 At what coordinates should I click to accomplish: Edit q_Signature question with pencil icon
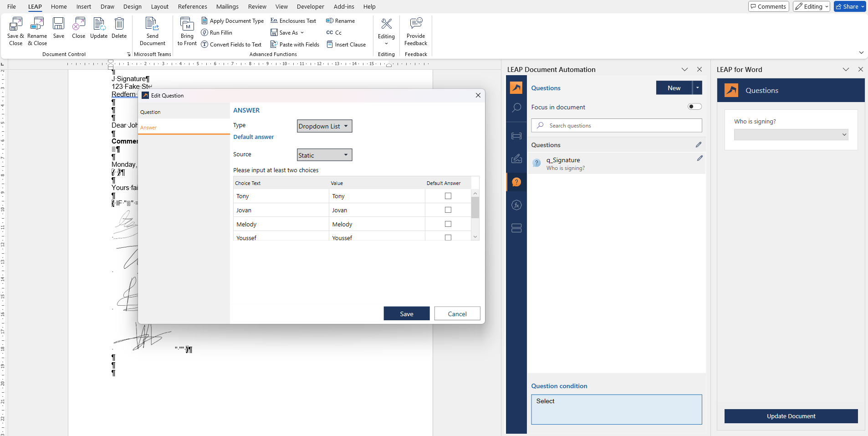click(700, 159)
